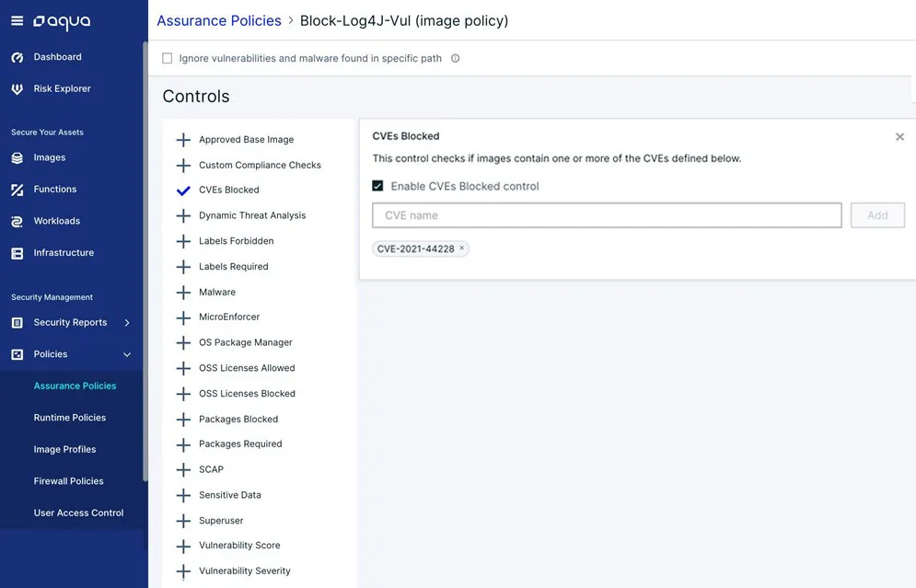Click the Dynamic Threat Analysis label
Screen dimensions: 916x588
pyautogui.click(x=251, y=215)
